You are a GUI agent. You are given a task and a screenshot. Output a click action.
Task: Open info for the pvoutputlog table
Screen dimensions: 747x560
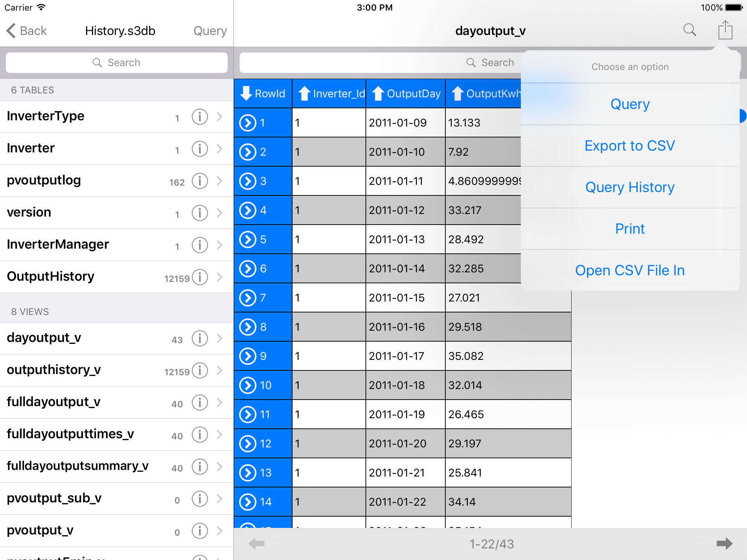200,181
